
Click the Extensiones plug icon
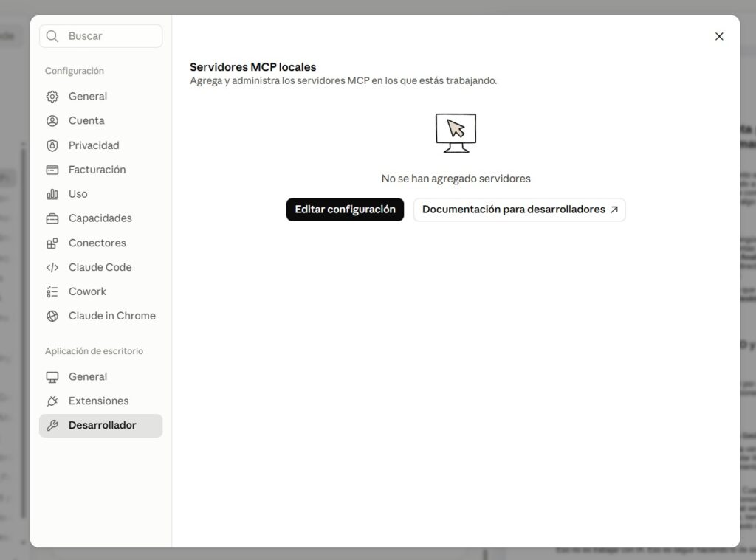tap(52, 401)
